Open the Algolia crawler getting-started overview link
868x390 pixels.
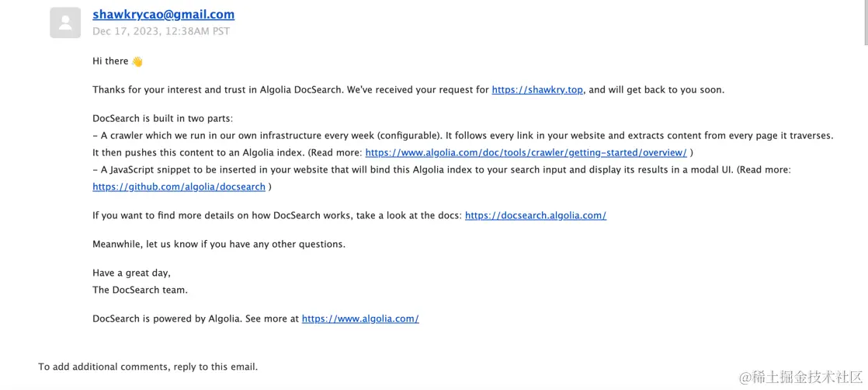tap(526, 152)
